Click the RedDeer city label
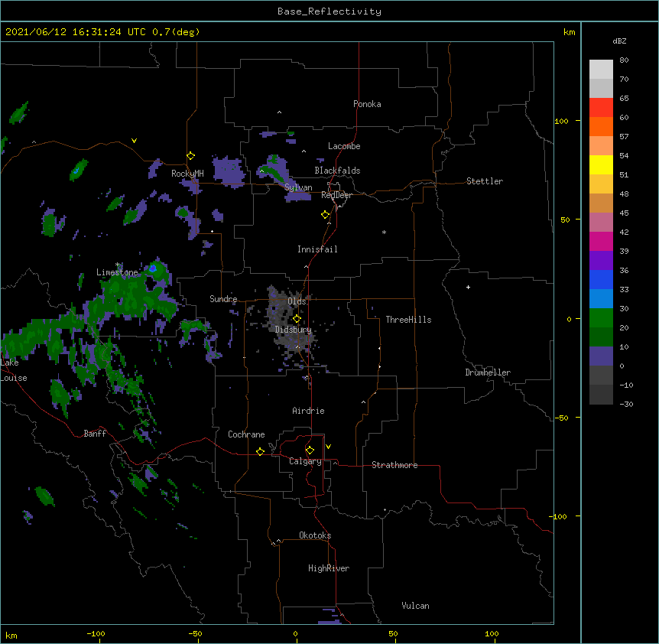 (336, 195)
